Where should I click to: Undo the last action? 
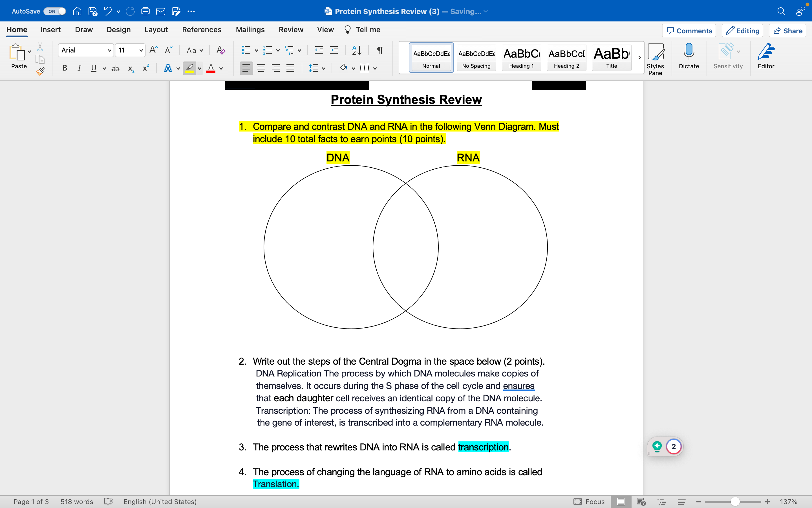pos(108,11)
